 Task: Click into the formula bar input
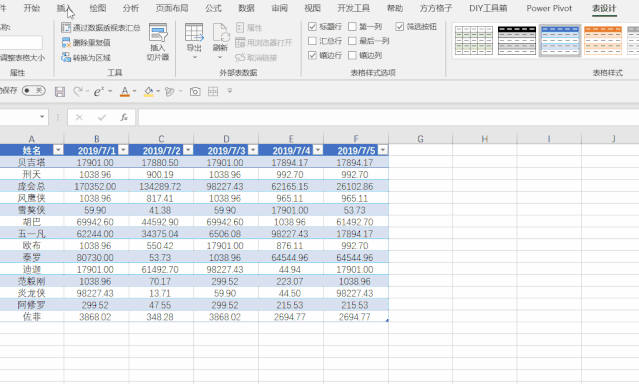[x=388, y=117]
